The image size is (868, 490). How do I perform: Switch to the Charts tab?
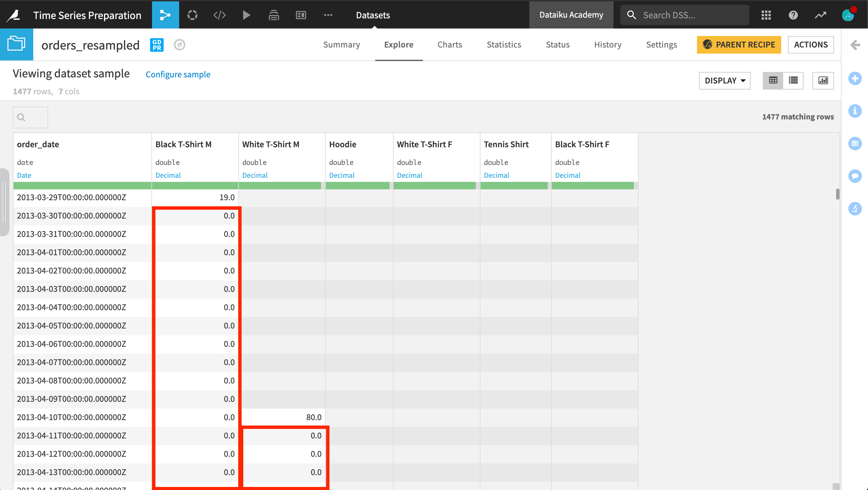[450, 44]
